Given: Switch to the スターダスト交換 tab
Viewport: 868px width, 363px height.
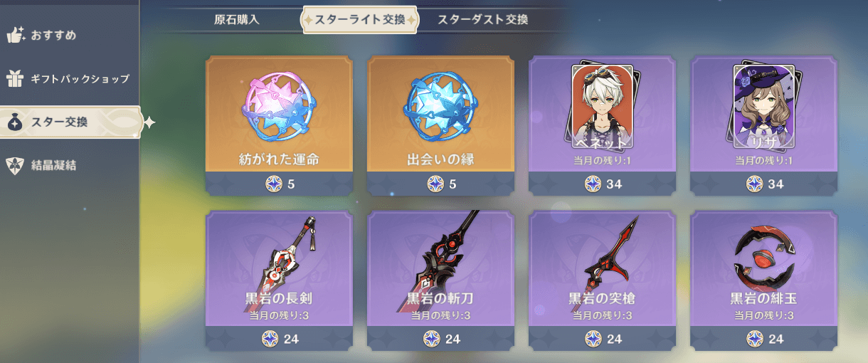Looking at the screenshot, I should pyautogui.click(x=483, y=19).
